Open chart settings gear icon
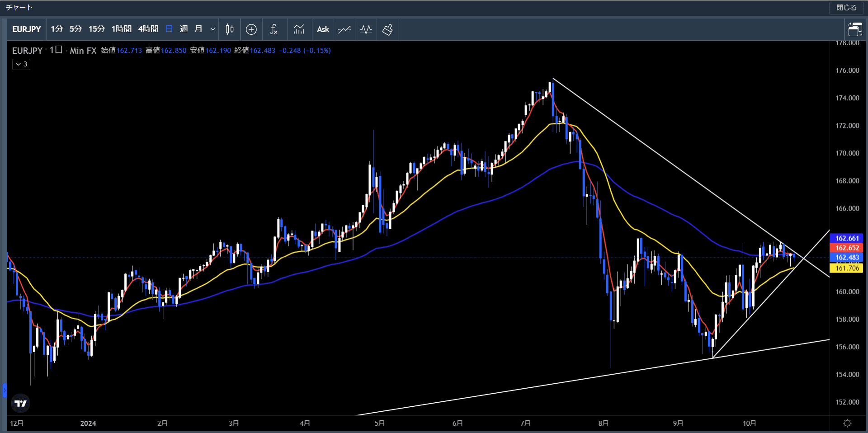The width and height of the screenshot is (868, 433). point(848,423)
